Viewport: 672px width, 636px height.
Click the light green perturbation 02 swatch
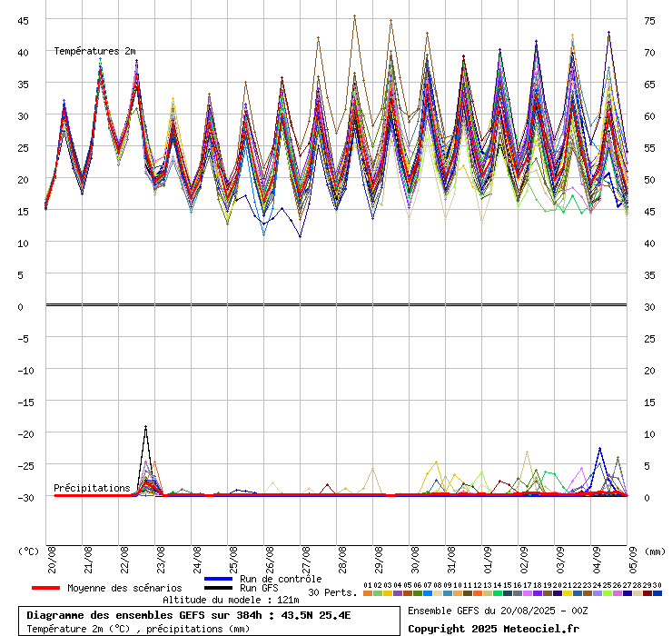pyautogui.click(x=378, y=593)
